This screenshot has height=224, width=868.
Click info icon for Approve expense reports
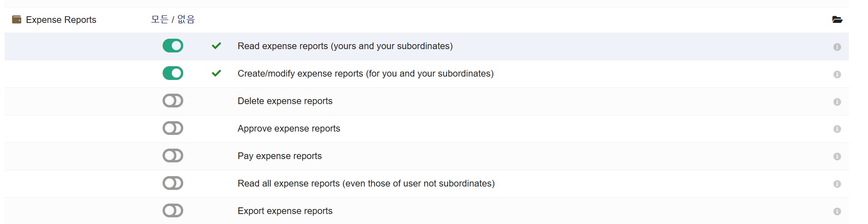click(x=837, y=129)
